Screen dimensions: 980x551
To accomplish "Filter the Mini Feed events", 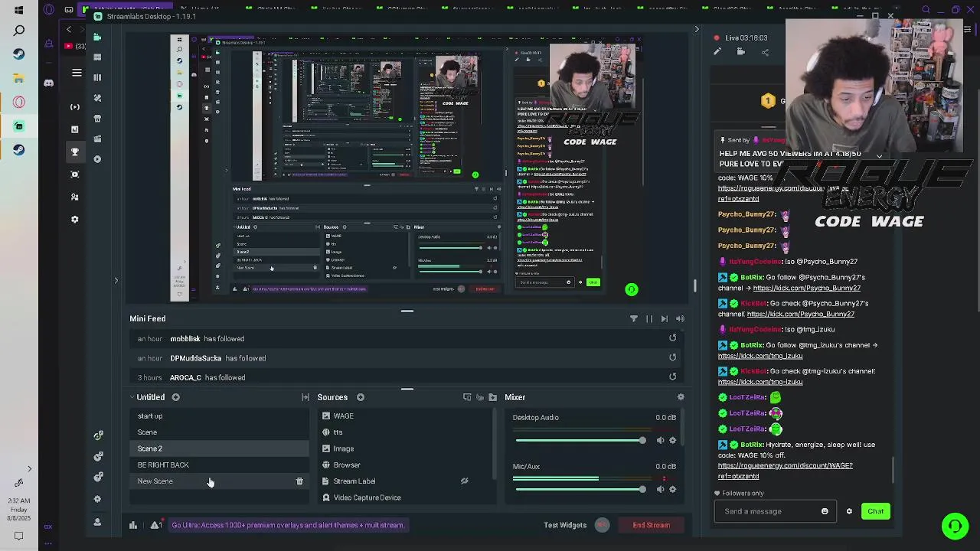I will [x=633, y=318].
